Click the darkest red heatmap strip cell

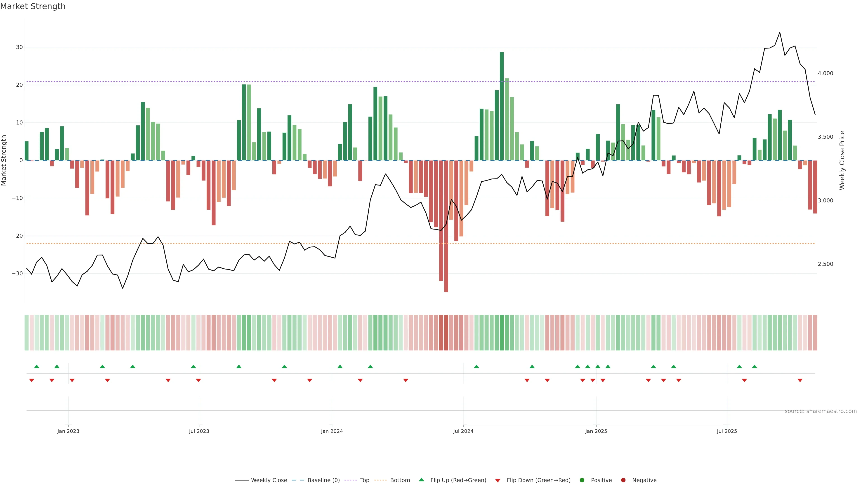point(446,333)
